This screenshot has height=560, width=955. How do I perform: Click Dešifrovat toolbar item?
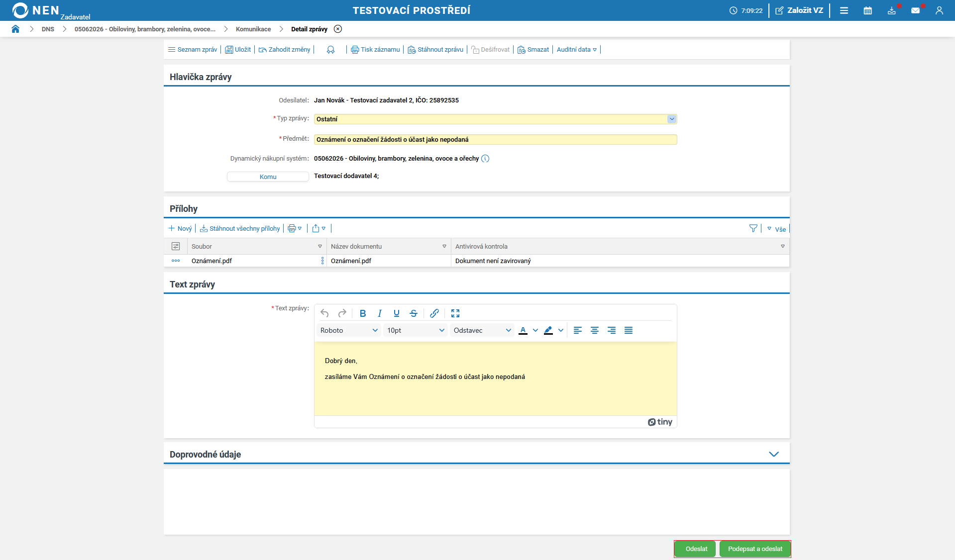[x=491, y=50]
